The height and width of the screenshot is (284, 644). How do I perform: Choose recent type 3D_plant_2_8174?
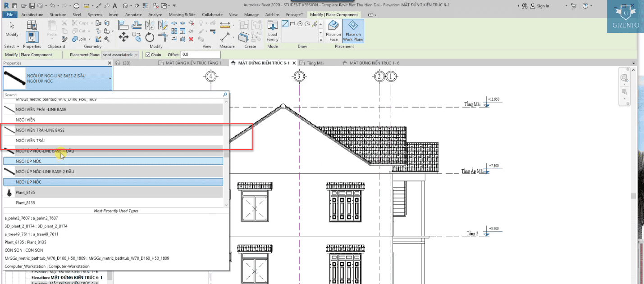(x=36, y=226)
